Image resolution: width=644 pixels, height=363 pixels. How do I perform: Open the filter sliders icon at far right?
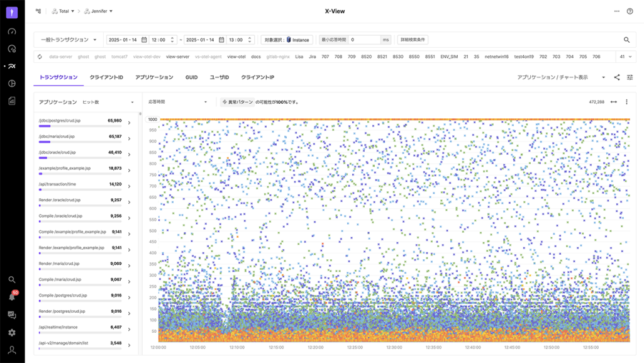[x=629, y=77]
